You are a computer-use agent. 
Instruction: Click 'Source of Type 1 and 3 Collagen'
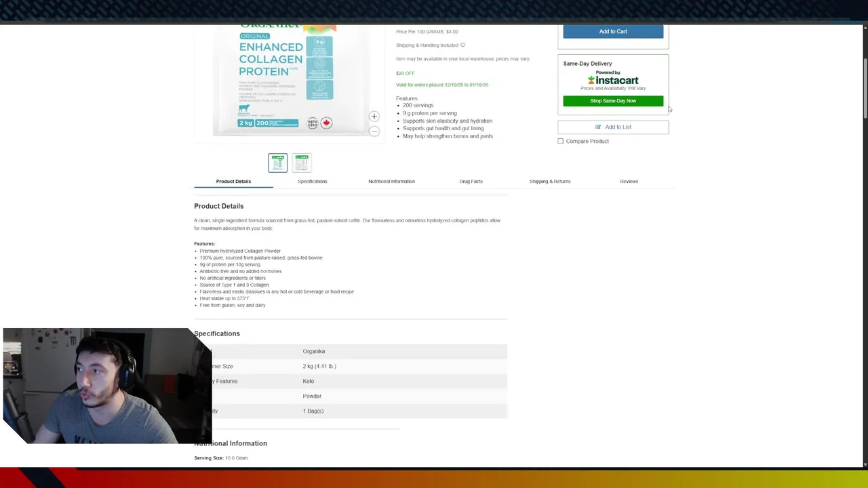[234, 285]
